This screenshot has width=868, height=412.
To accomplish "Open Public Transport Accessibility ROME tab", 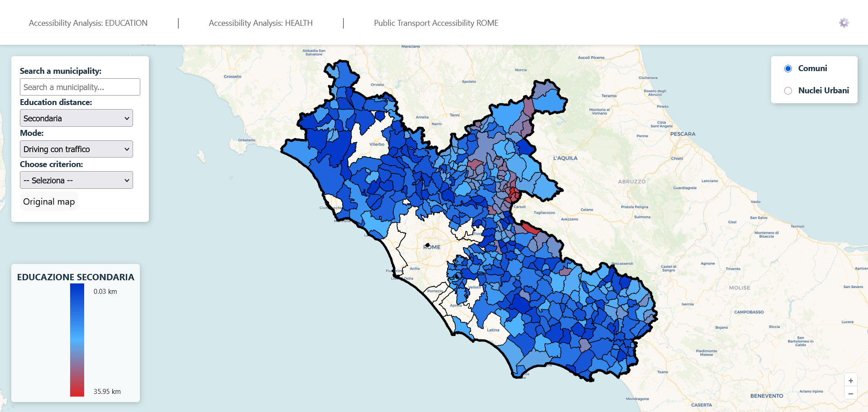I will tap(436, 23).
